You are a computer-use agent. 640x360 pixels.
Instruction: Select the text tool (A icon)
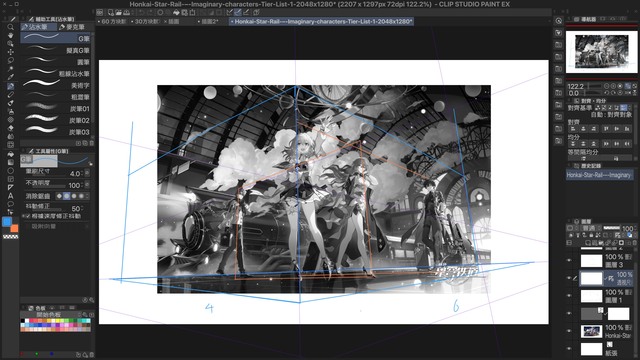pos(11,196)
